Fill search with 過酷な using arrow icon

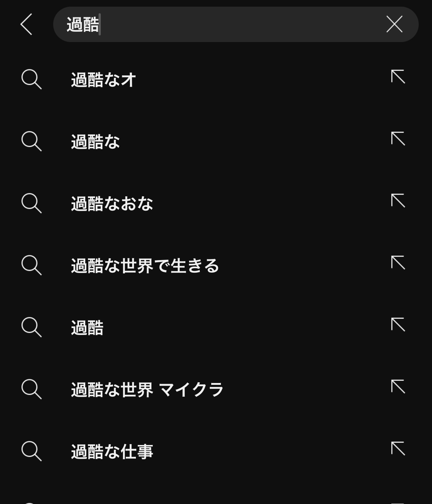(x=398, y=139)
